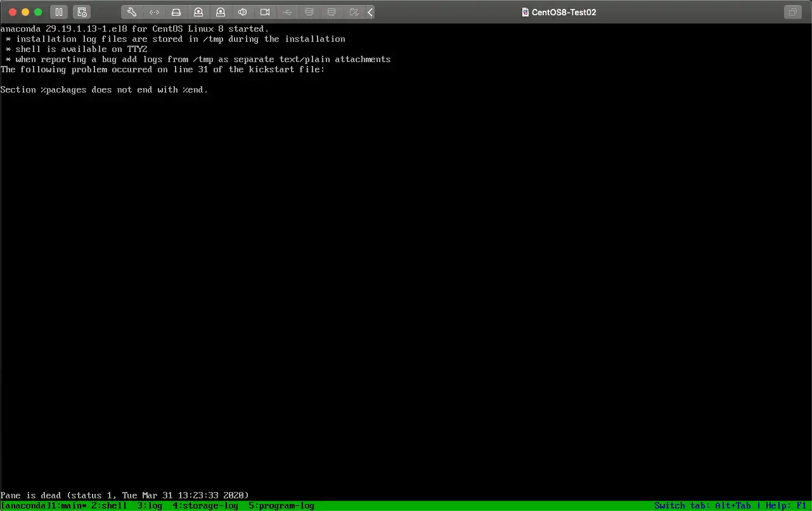This screenshot has height=511, width=812.
Task: Click the 'Help: F1' status text
Action: coord(786,506)
